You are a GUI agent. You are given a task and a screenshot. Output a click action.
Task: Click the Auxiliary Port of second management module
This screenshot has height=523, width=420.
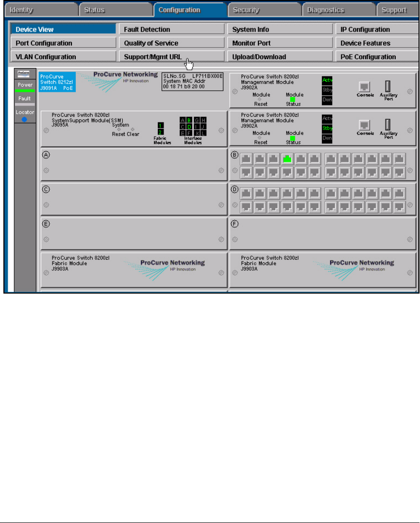[387, 124]
